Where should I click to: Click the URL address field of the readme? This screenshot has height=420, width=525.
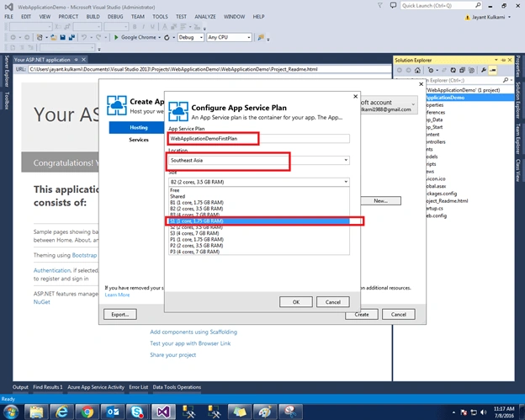[x=209, y=69]
